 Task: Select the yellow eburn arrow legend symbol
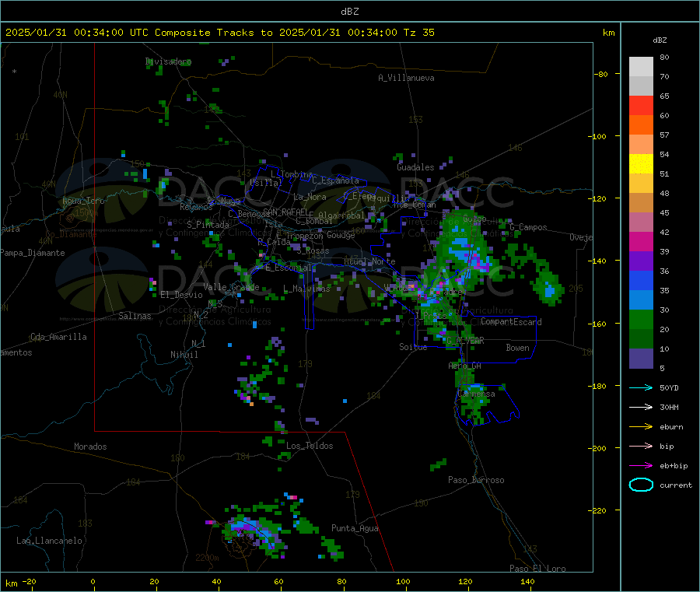(641, 427)
